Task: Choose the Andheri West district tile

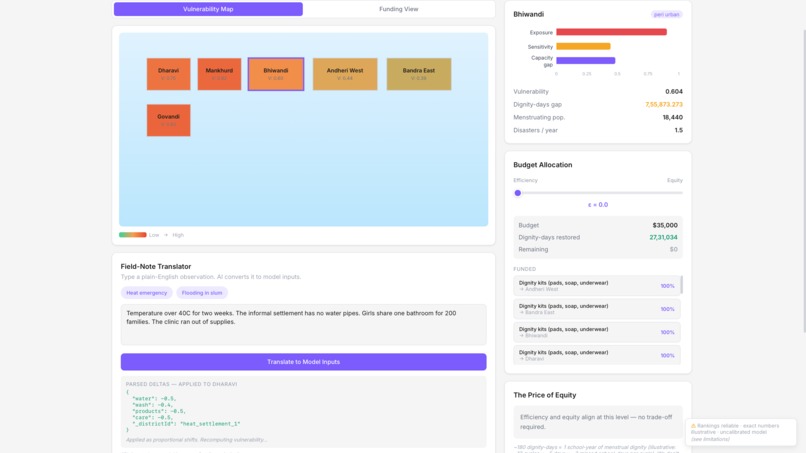Action: tap(345, 74)
